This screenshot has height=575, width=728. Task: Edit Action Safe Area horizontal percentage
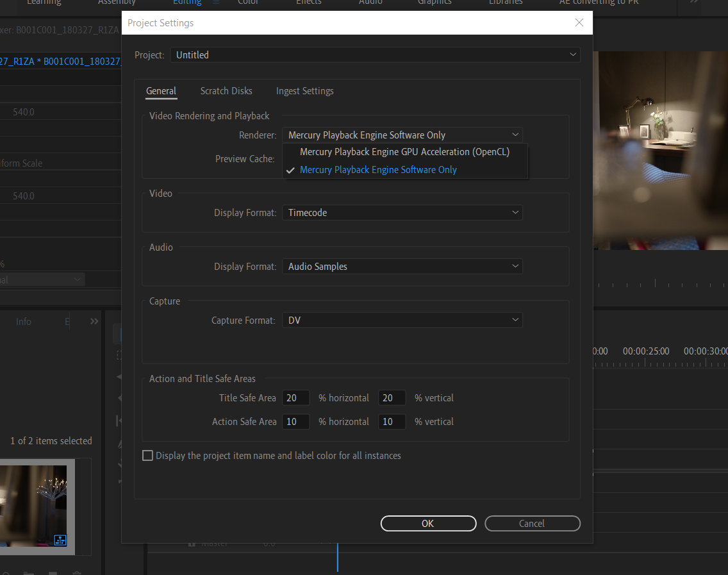coord(295,422)
